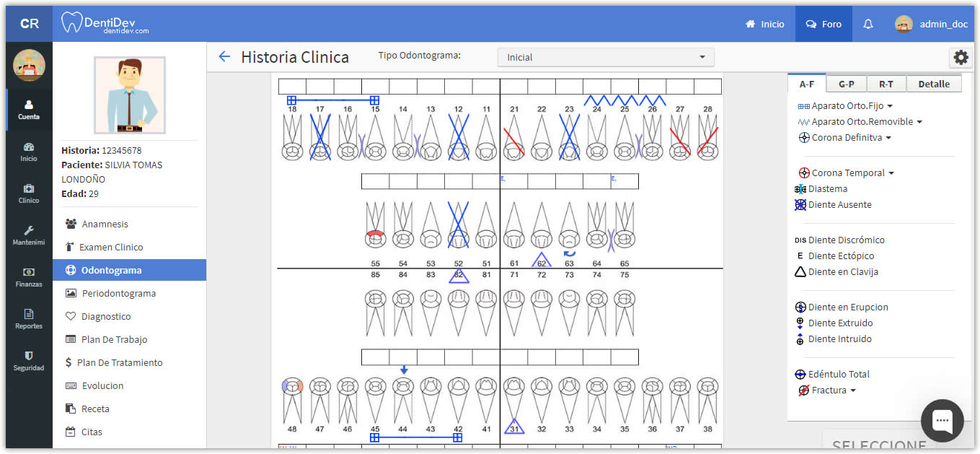Click the back arrow beside Historia Clinica
Viewport: 980px width, 454px height.
[224, 57]
